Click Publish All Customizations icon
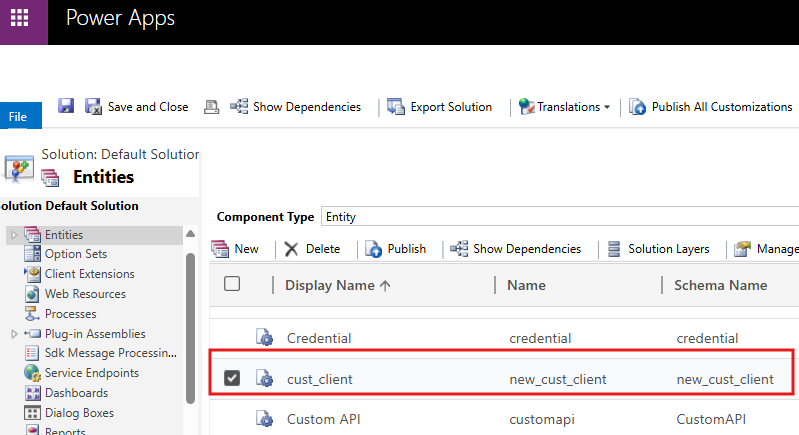Viewport: 799px width, 435px height. coord(637,106)
